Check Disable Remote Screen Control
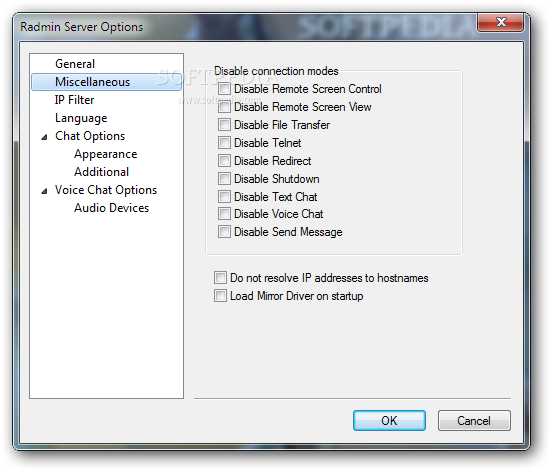The height and width of the screenshot is (471, 551). 224,89
